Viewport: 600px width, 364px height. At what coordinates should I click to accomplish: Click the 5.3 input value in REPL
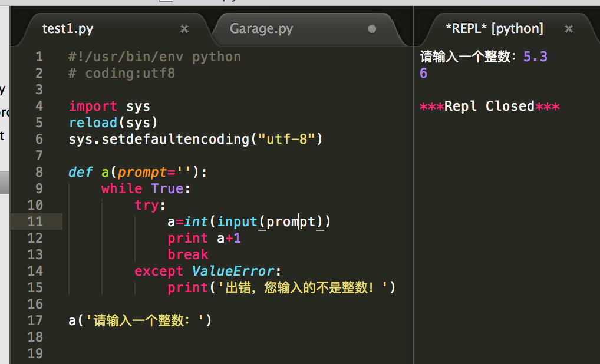[535, 57]
